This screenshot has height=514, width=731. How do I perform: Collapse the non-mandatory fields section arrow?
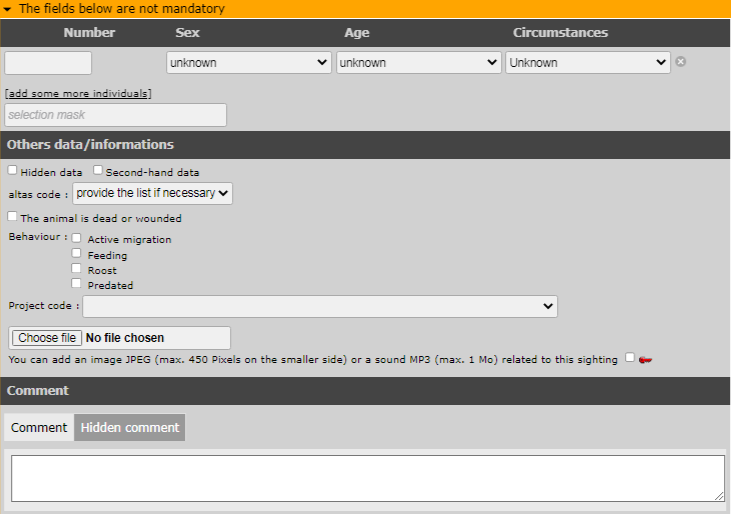click(7, 9)
